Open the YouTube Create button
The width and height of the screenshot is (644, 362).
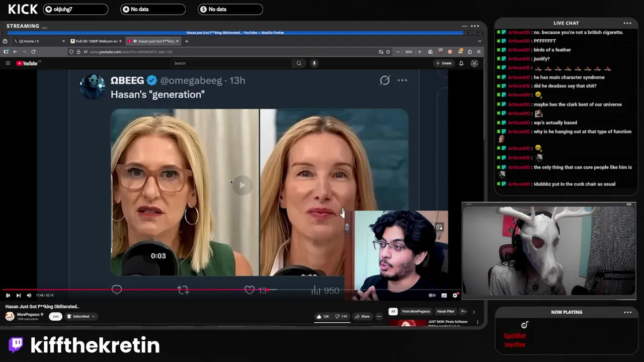click(x=444, y=63)
